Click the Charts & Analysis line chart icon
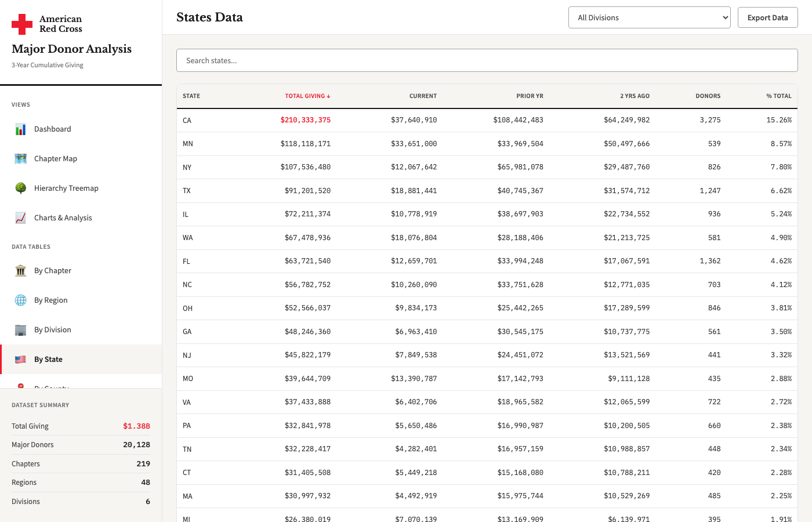812x522 pixels. [x=20, y=218]
